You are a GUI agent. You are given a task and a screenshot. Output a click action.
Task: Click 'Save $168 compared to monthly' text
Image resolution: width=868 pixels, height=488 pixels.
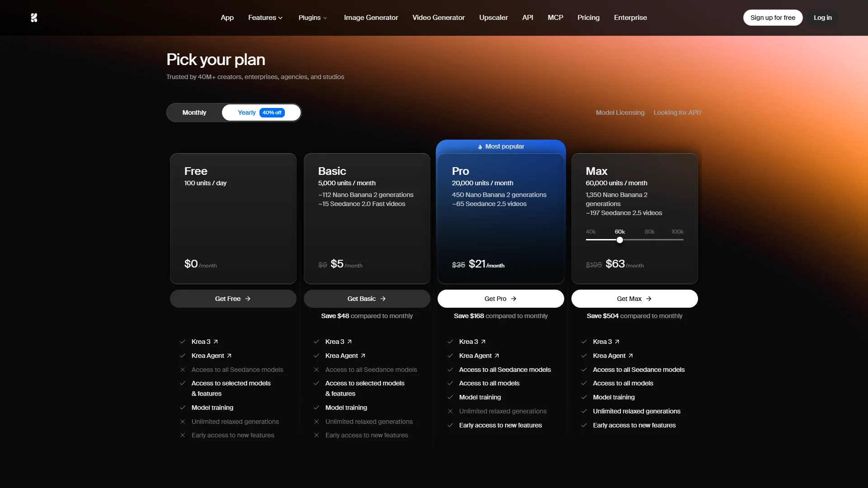500,316
